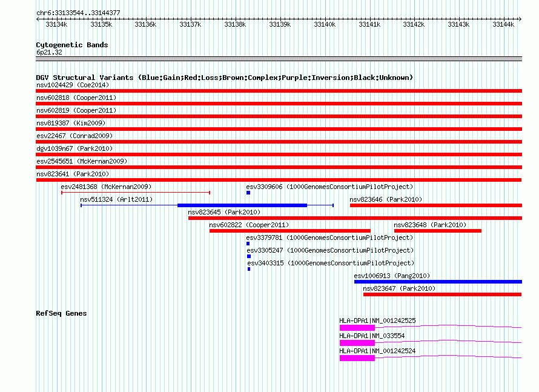The height and width of the screenshot is (392, 539).
Task: Open the HLA-DPA1|NM_001242524 gene label
Action: [x=377, y=351]
